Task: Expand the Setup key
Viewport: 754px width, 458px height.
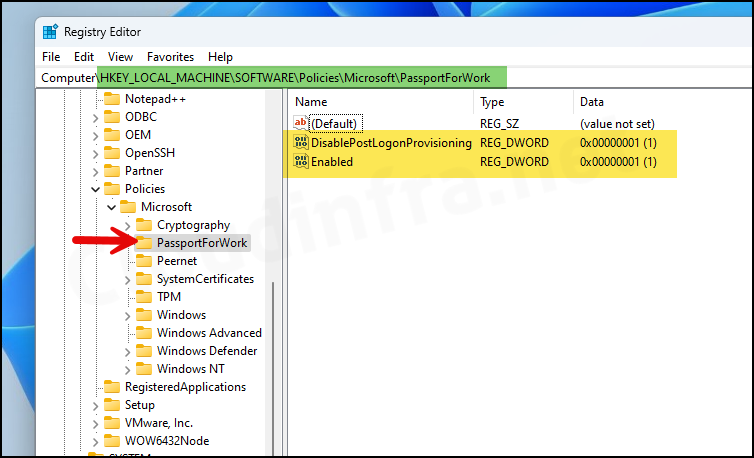Action: coord(95,406)
